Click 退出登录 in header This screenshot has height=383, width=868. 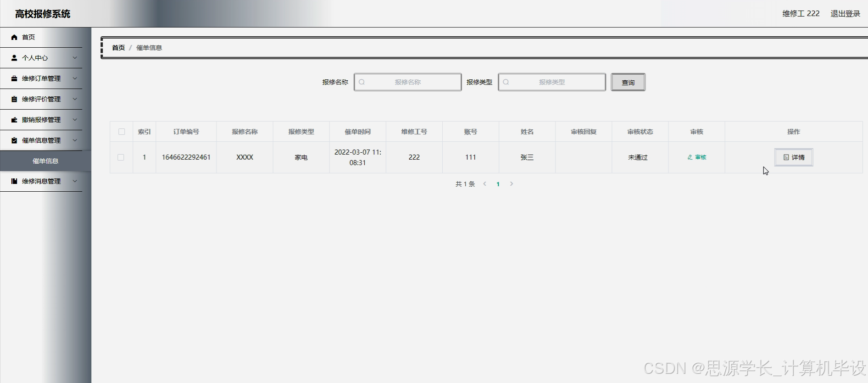(845, 14)
